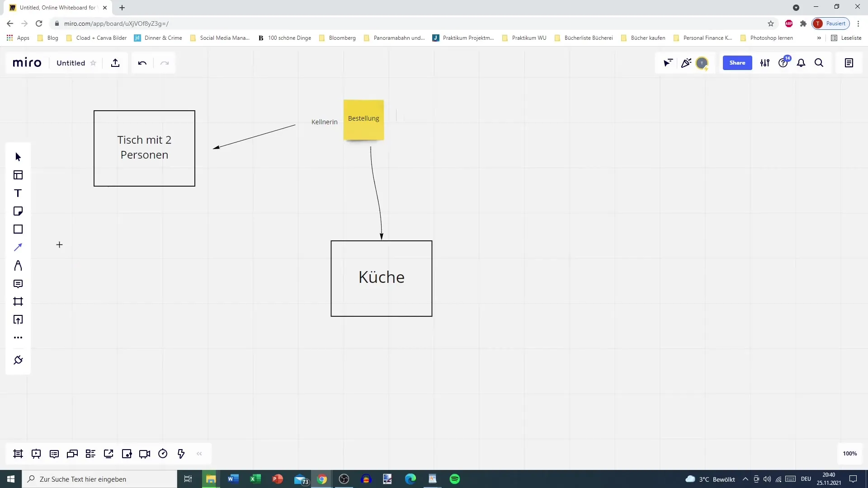Image resolution: width=868 pixels, height=488 pixels.
Task: Toggle the collaborator presence icon
Action: tap(703, 62)
